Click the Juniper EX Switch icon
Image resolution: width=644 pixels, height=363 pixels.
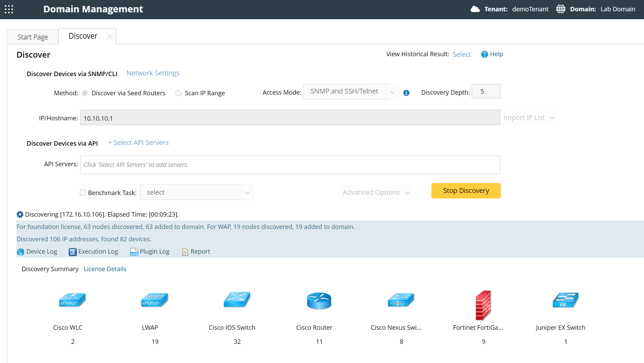(565, 300)
